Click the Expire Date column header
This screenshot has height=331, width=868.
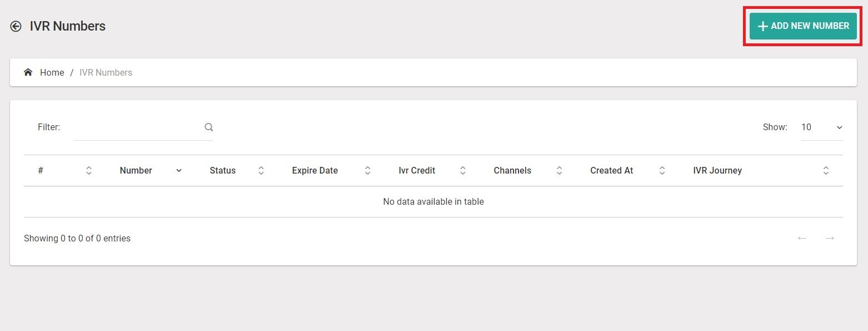315,171
